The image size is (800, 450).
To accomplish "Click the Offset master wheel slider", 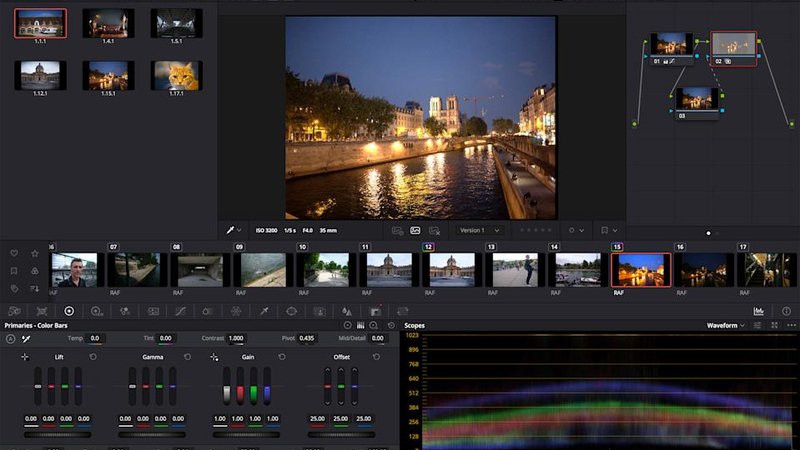I will [x=341, y=435].
